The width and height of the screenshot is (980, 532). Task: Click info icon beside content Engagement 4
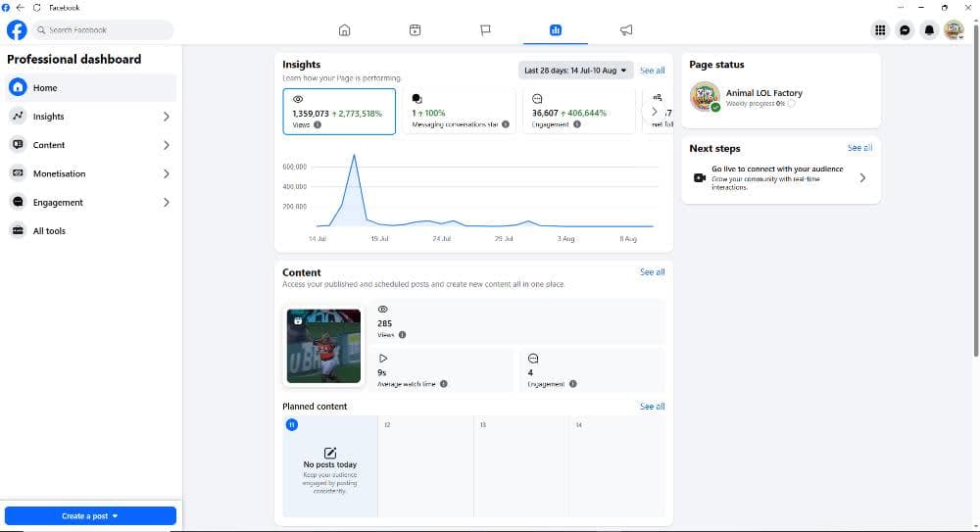click(x=573, y=384)
